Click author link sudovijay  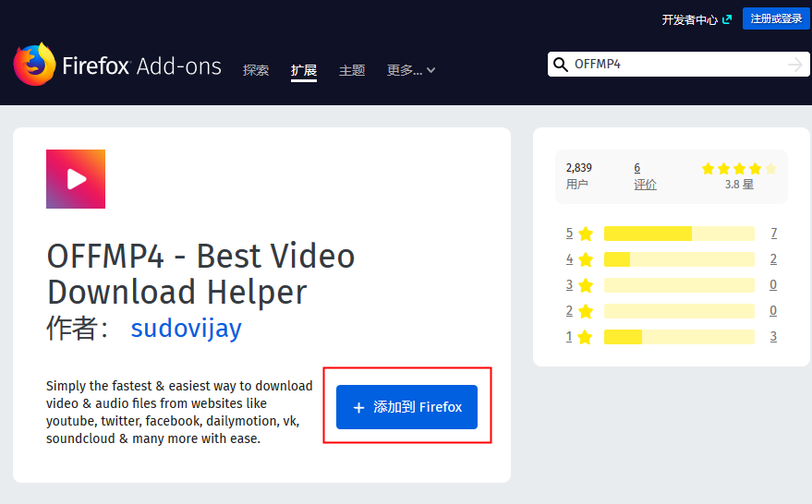click(x=186, y=328)
